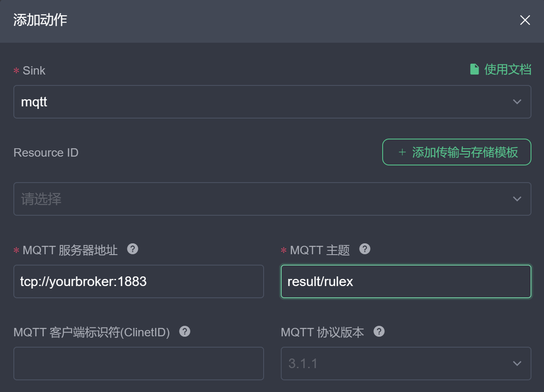544x392 pixels.
Task: Open the help tooltip for MQTT 主题
Action: (365, 249)
